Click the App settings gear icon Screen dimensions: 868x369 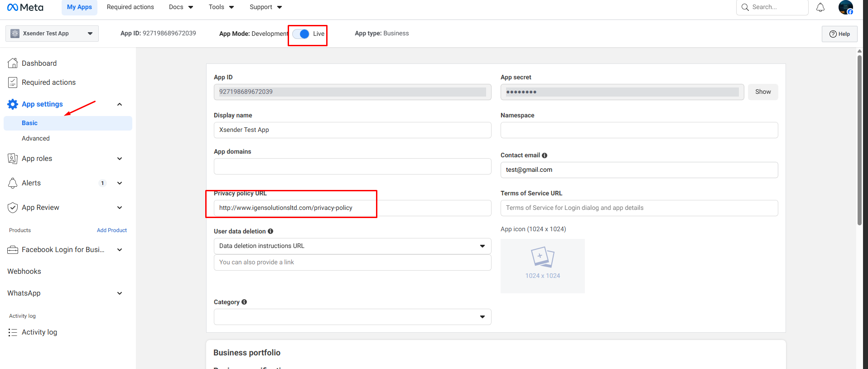13,104
